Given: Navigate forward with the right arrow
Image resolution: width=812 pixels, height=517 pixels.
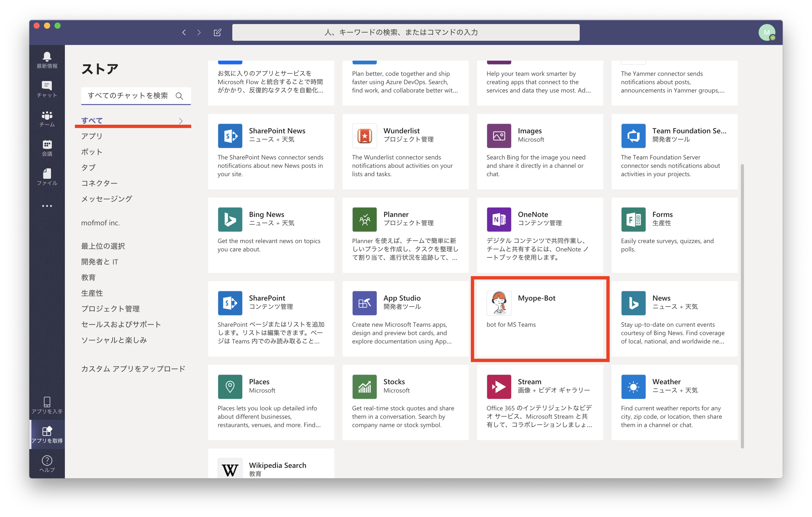Looking at the screenshot, I should click(x=199, y=32).
